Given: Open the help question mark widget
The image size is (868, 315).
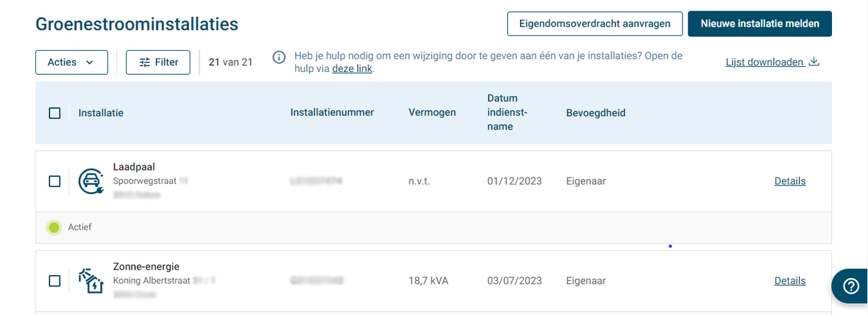Looking at the screenshot, I should coord(851,286).
